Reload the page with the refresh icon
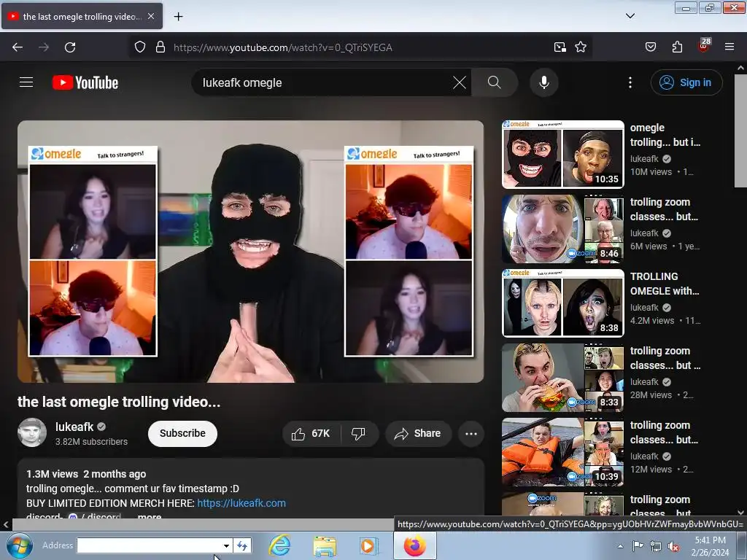This screenshot has width=747, height=560. pos(70,47)
